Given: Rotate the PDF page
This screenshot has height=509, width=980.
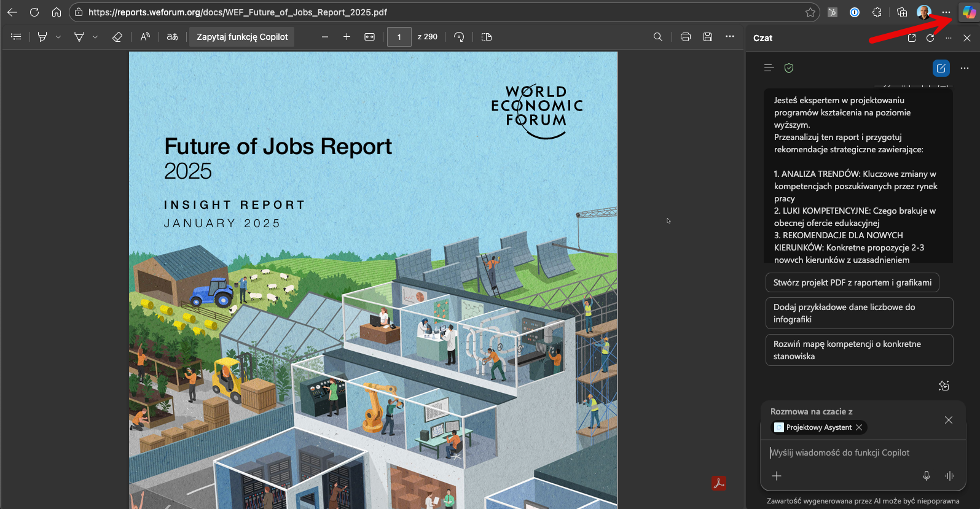Looking at the screenshot, I should click(459, 37).
